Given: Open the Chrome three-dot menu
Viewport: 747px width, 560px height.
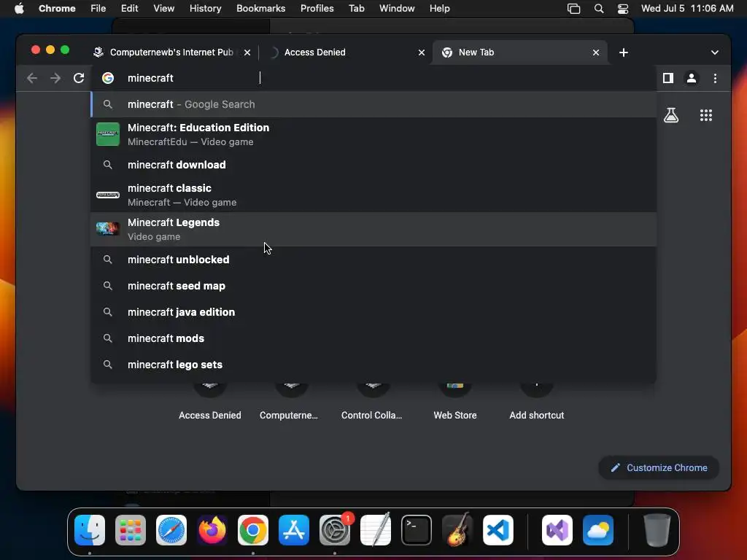Looking at the screenshot, I should [x=715, y=78].
